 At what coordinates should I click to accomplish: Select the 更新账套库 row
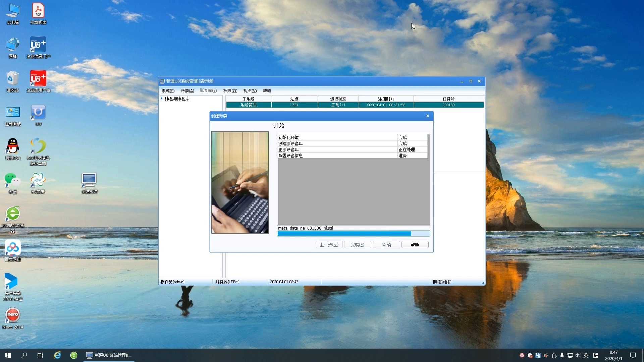353,149
